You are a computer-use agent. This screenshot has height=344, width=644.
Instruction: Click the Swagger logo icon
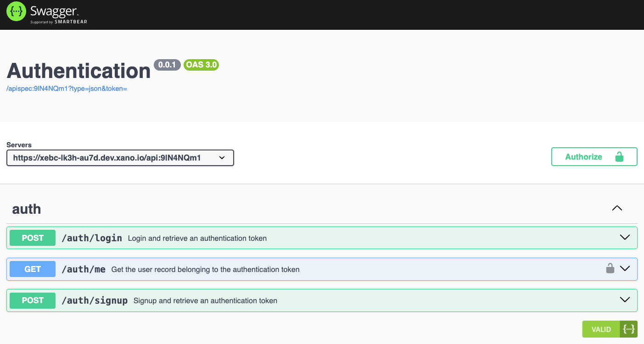[x=16, y=11]
